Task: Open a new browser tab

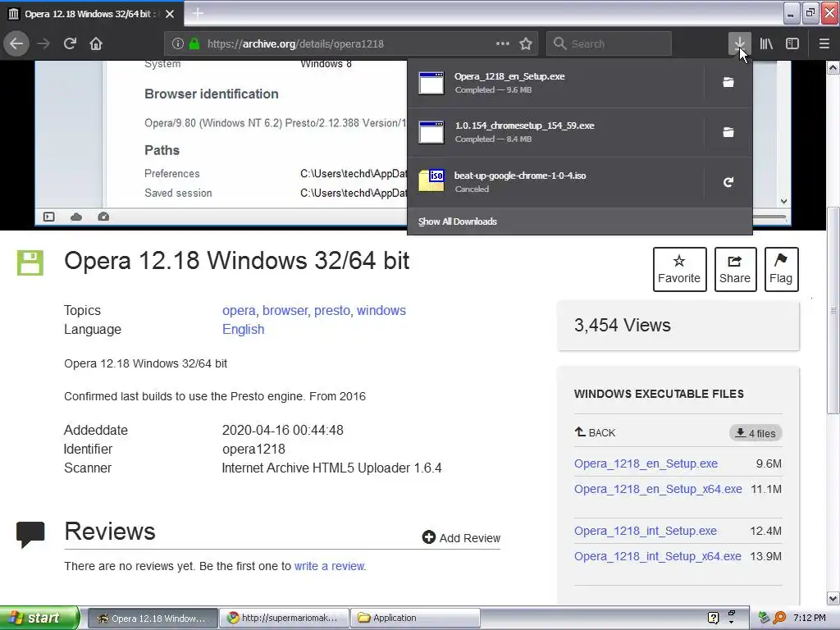Action: (x=198, y=13)
